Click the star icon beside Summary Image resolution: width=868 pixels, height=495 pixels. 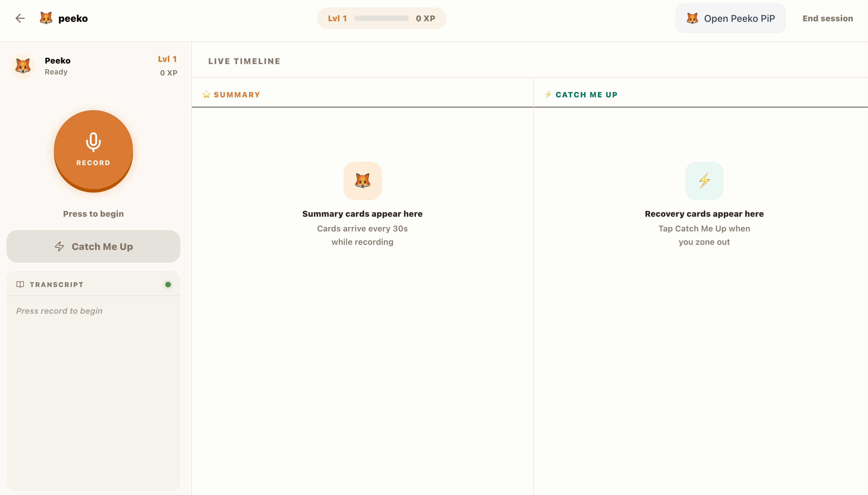[206, 95]
